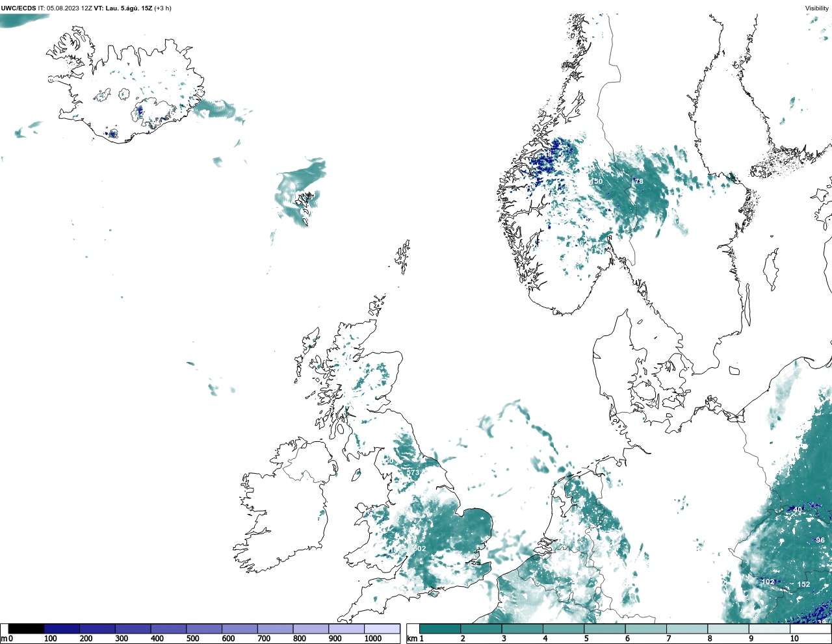Click the "10" tick label on the km scale
The image size is (832, 644).
pos(794,639)
